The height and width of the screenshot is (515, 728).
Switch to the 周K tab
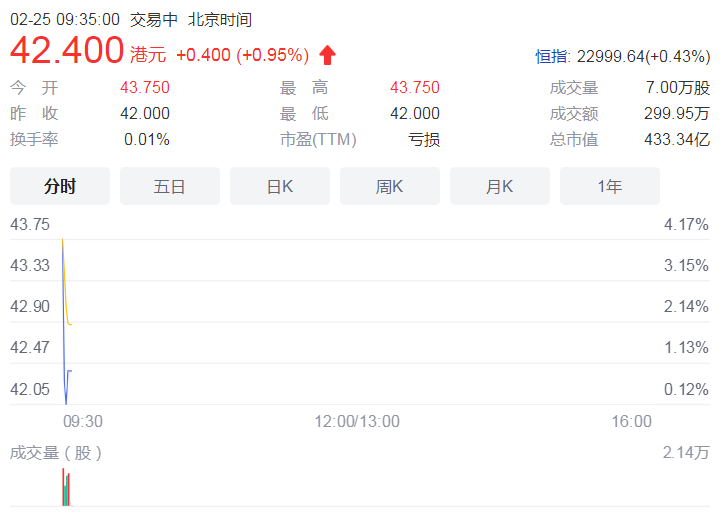pos(390,186)
